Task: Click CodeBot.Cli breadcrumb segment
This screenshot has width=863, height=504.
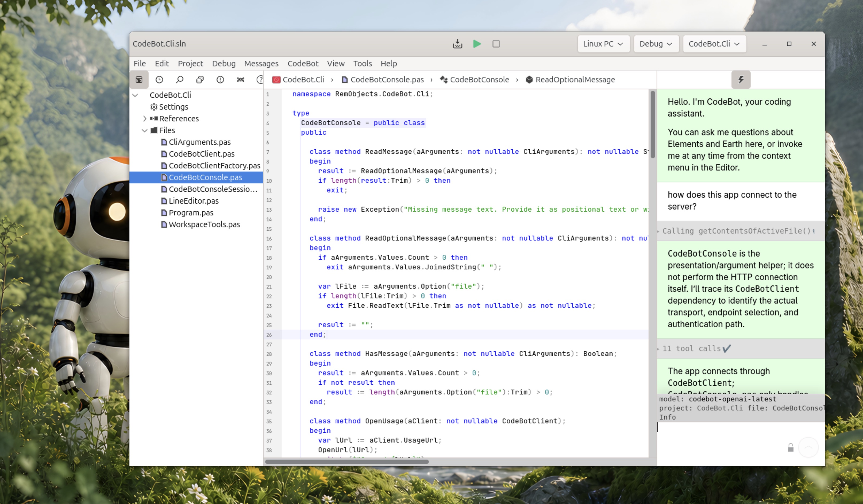Action: tap(303, 79)
